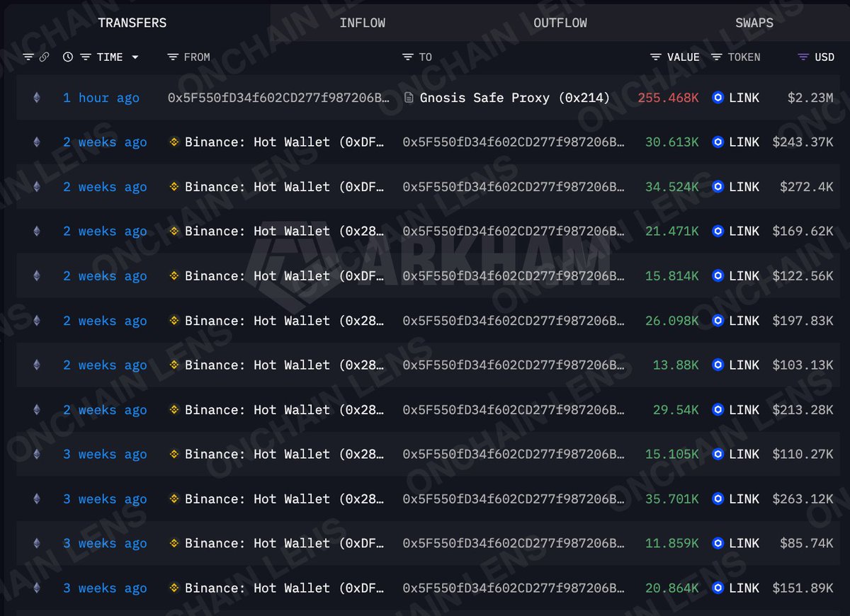The image size is (850, 616).
Task: Filter by FROM column
Action: click(x=173, y=57)
